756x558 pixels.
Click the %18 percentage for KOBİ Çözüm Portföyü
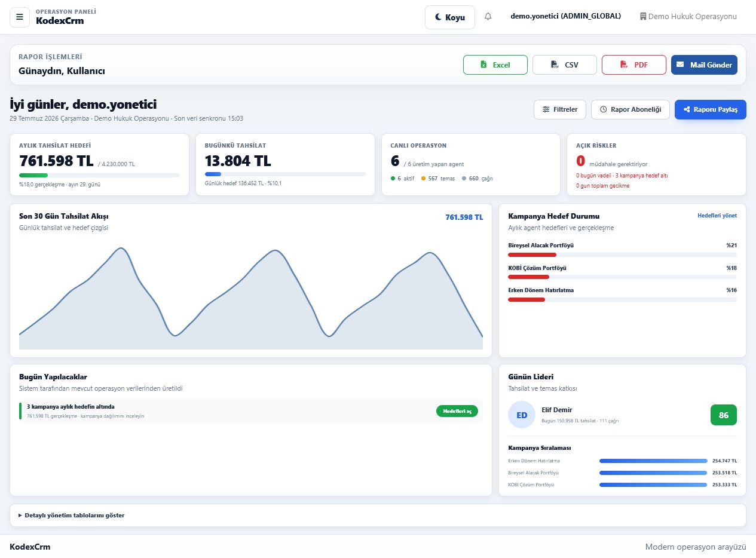click(731, 268)
